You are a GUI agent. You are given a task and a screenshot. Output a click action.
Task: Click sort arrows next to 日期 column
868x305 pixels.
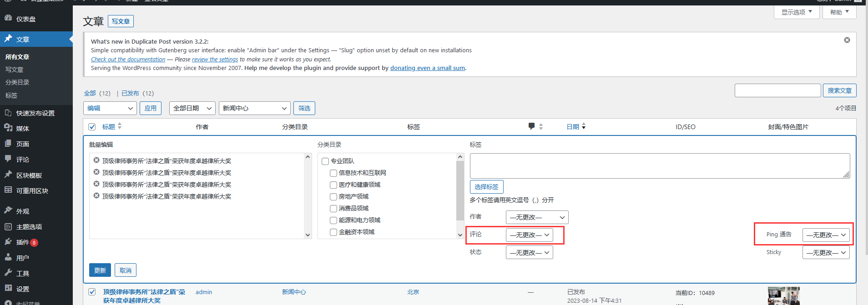(584, 126)
